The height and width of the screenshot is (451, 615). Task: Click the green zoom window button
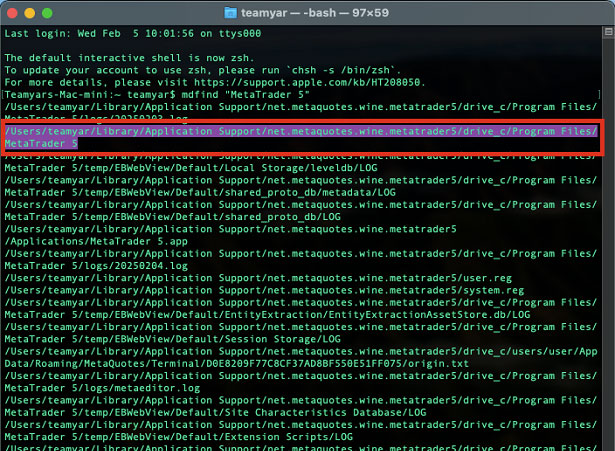pos(47,13)
